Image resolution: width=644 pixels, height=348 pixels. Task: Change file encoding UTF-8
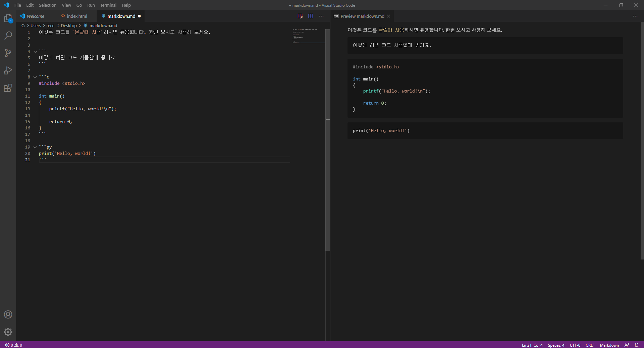tap(575, 345)
